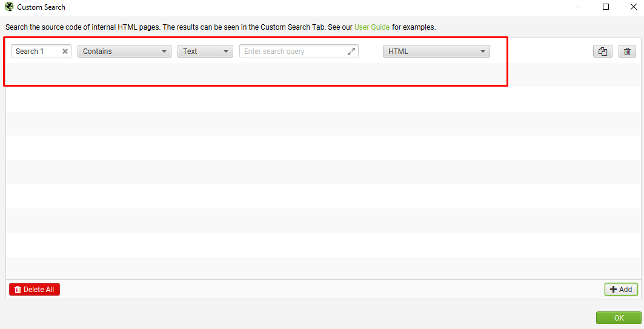
Task: Open the Contains dropdown
Action: pos(124,52)
